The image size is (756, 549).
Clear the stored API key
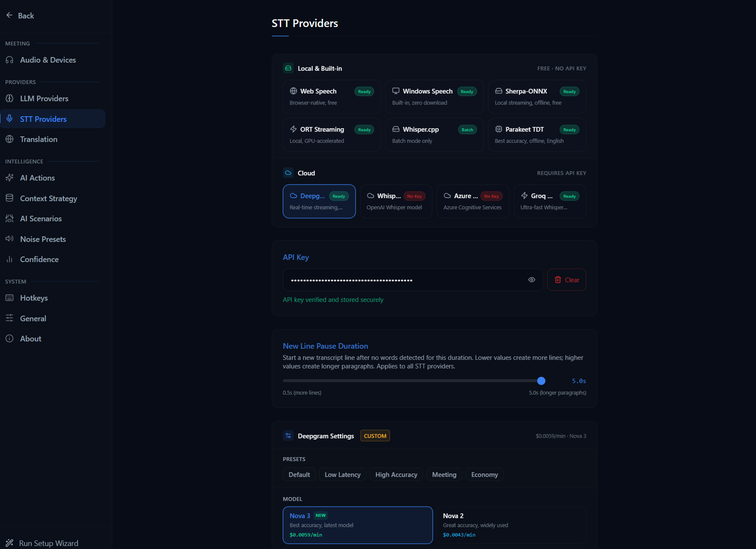click(566, 279)
